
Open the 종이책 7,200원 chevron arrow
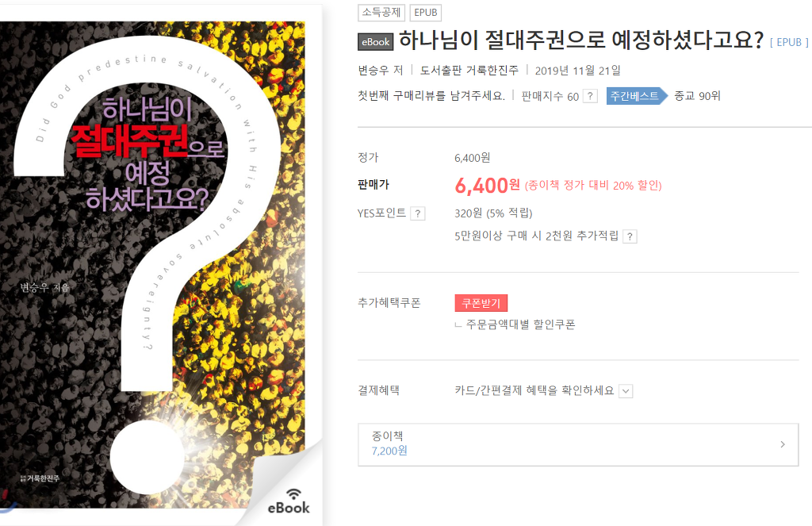pos(783,444)
